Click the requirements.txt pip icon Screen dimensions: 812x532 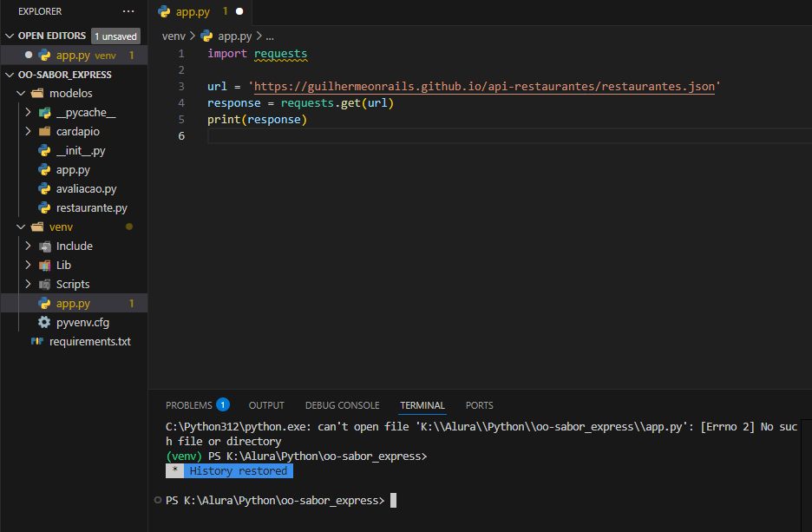[37, 341]
